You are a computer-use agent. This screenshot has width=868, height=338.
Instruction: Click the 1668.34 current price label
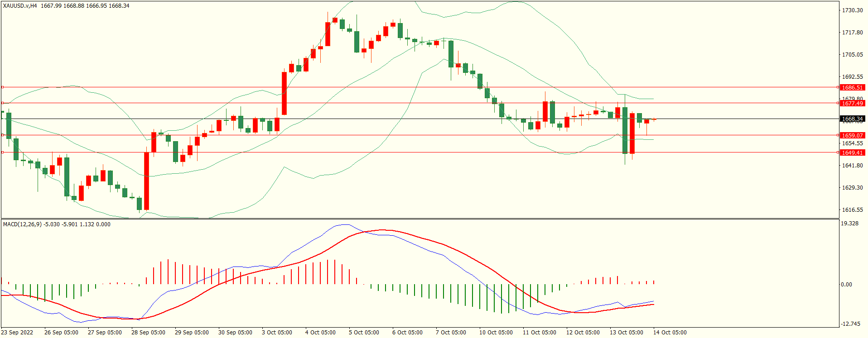click(x=852, y=119)
